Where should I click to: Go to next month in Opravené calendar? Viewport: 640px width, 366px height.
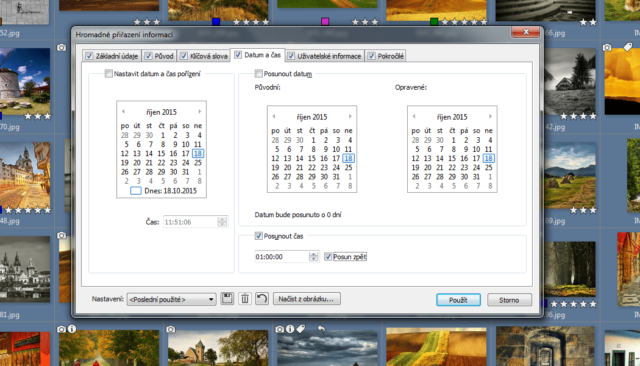point(490,116)
